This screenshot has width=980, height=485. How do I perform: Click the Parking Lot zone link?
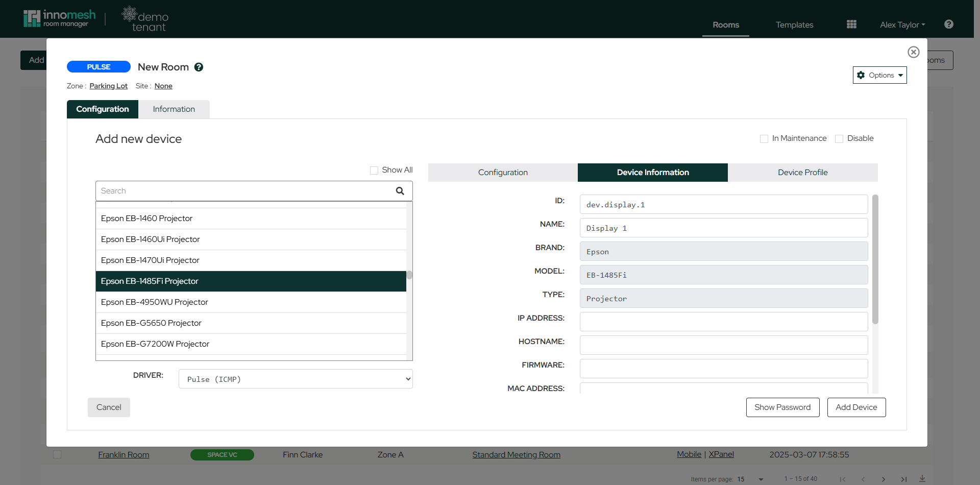coord(109,86)
